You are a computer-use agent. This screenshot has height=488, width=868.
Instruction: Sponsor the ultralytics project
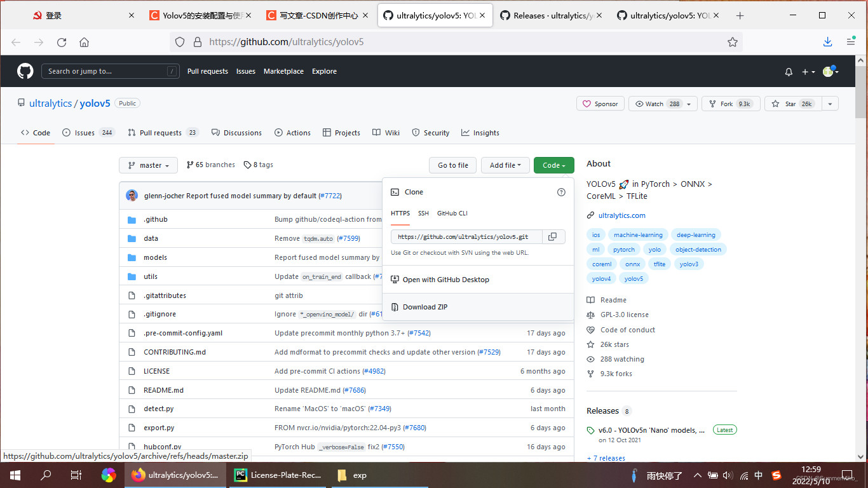pyautogui.click(x=600, y=104)
